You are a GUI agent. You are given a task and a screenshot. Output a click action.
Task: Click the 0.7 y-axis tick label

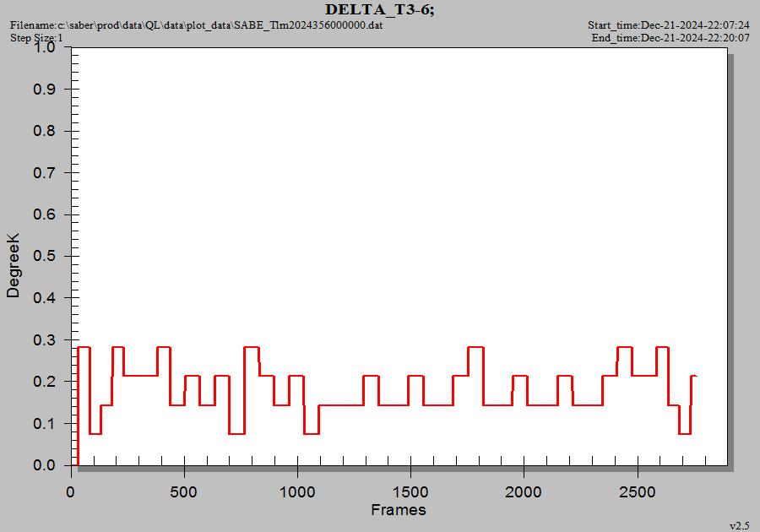pos(44,173)
